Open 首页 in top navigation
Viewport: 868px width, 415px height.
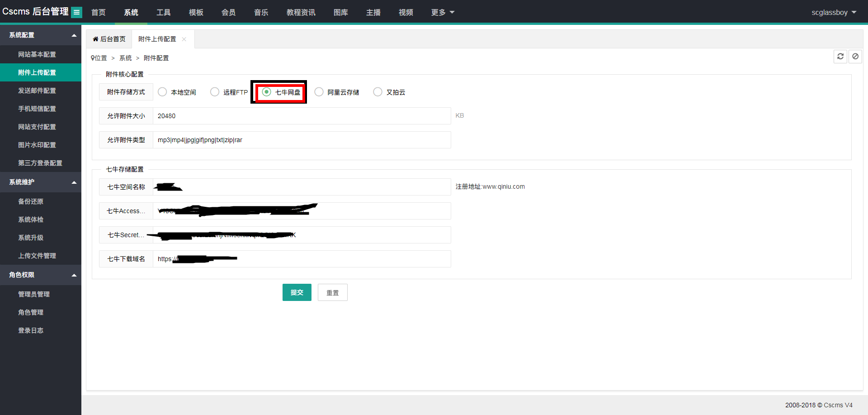99,12
